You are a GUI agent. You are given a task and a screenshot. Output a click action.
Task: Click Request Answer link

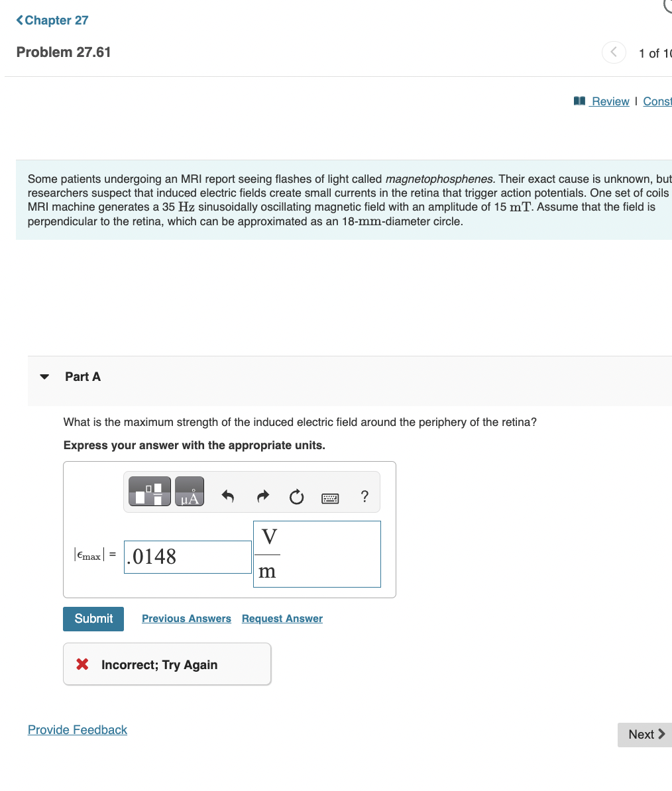[x=282, y=619]
